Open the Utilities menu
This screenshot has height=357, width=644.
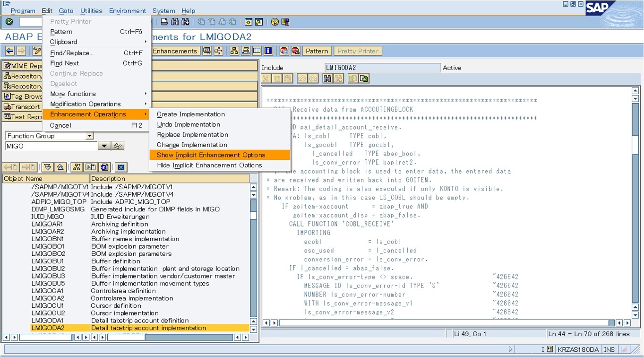click(91, 10)
